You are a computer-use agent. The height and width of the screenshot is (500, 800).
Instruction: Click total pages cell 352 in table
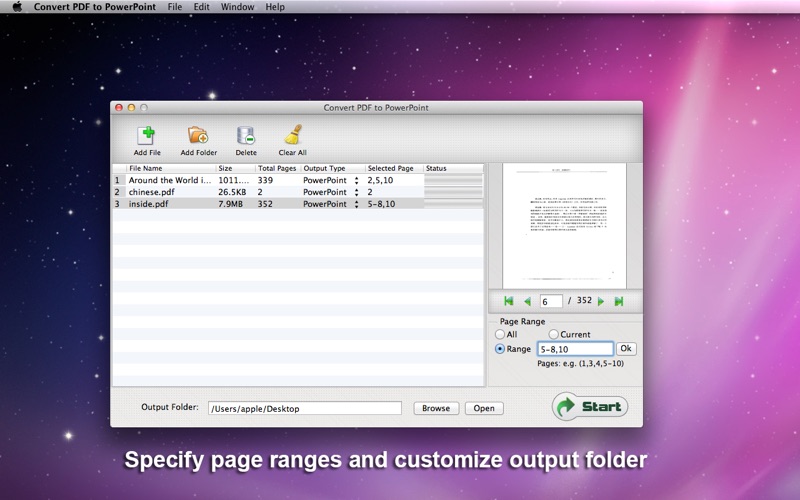click(265, 204)
